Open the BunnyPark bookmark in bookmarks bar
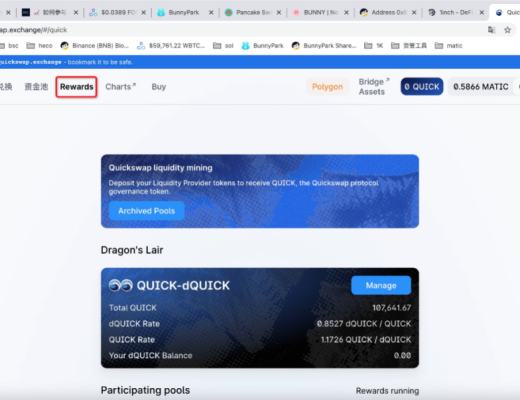 pos(262,46)
